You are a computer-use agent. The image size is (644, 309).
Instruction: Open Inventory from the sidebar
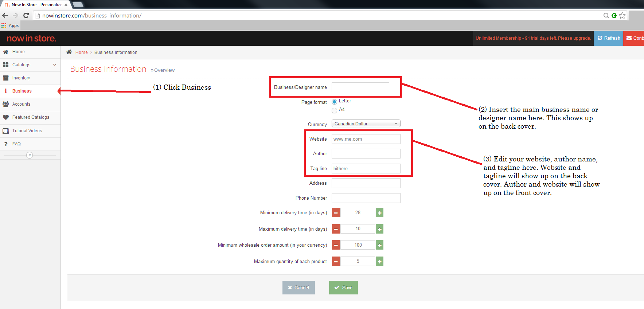[21, 78]
